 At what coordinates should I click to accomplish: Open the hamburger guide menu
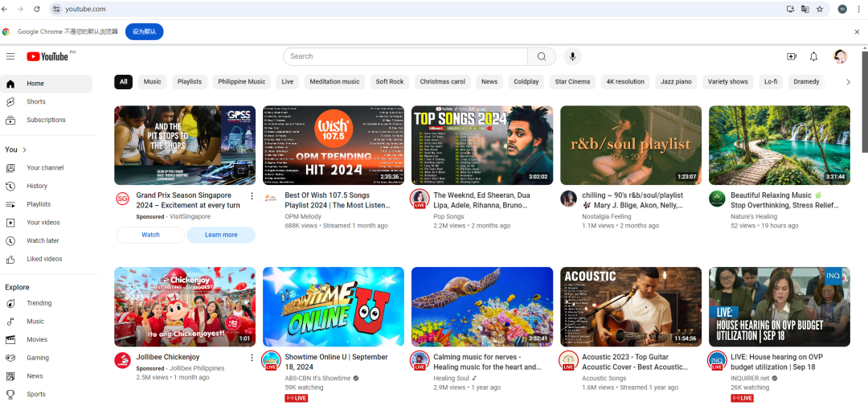[10, 56]
